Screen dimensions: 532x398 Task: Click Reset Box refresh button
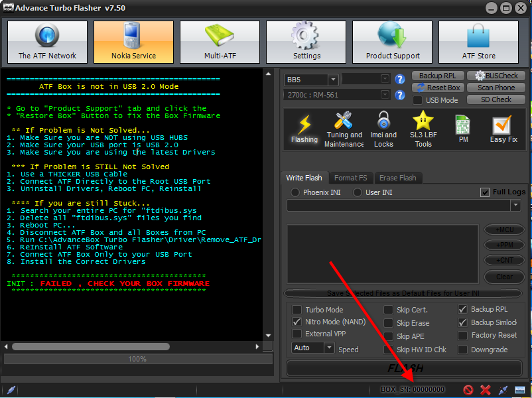coord(438,88)
